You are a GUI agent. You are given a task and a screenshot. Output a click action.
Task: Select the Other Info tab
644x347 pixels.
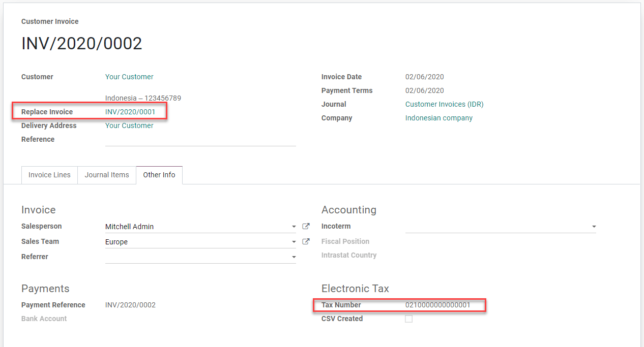159,175
